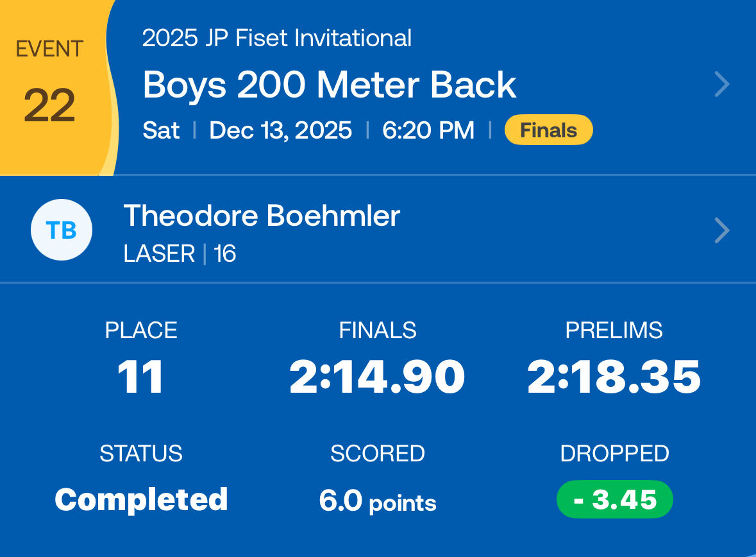Tap the Sat day label

click(x=161, y=130)
